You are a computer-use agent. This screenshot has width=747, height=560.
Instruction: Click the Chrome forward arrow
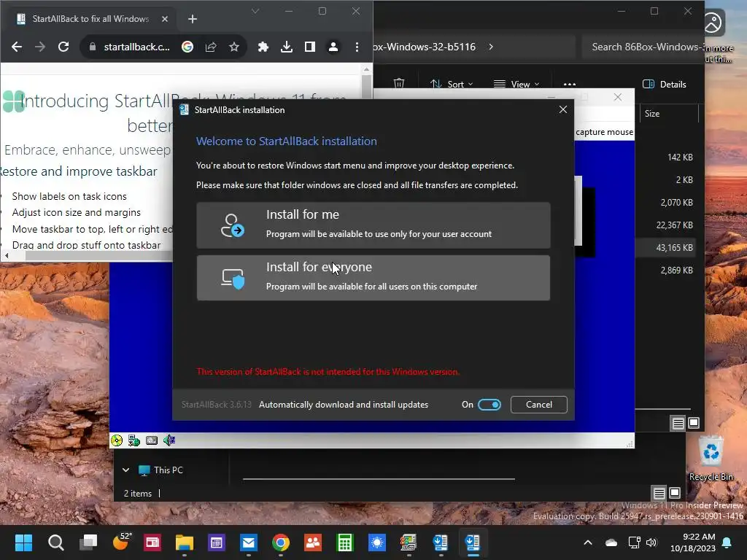click(x=40, y=47)
